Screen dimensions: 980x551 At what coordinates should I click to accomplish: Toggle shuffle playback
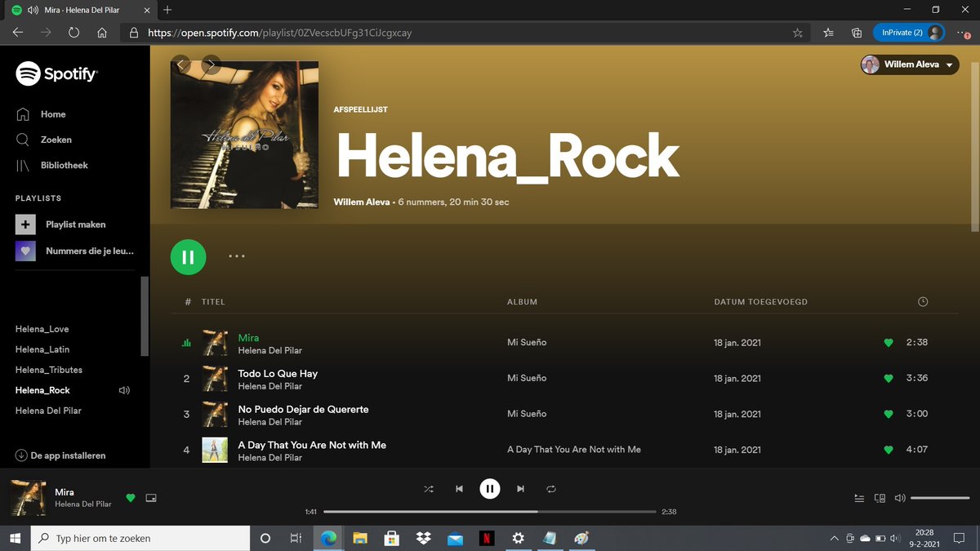coord(429,489)
